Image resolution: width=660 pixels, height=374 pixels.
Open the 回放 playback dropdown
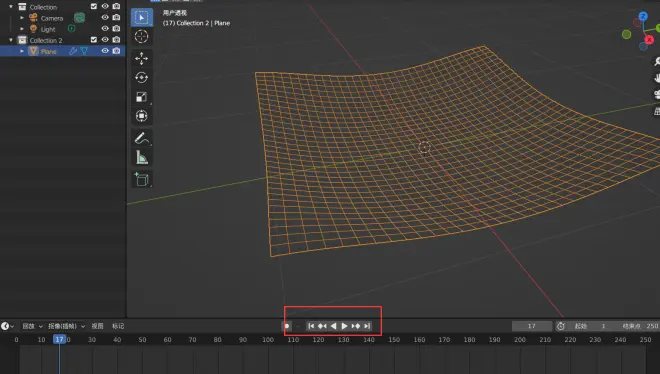click(x=32, y=326)
